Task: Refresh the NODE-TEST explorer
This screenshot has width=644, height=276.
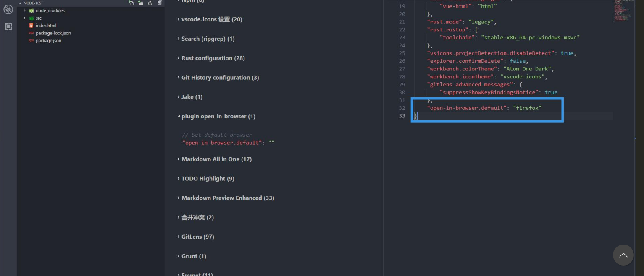Action: pyautogui.click(x=150, y=3)
